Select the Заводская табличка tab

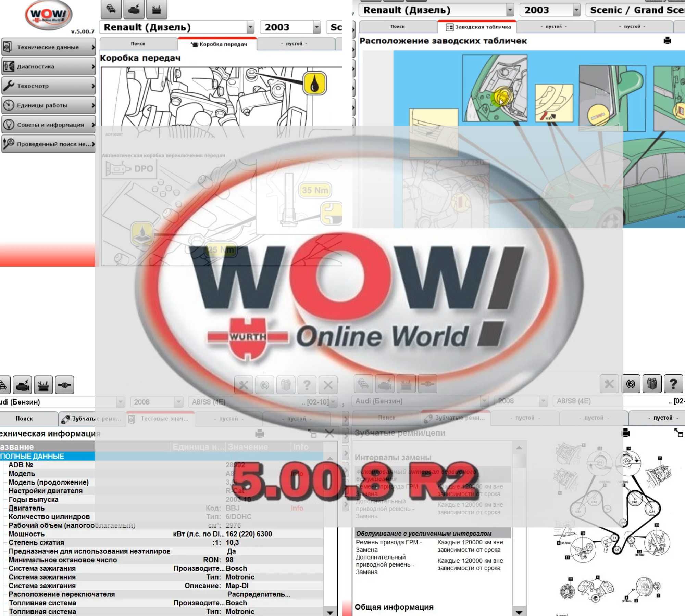[477, 27]
